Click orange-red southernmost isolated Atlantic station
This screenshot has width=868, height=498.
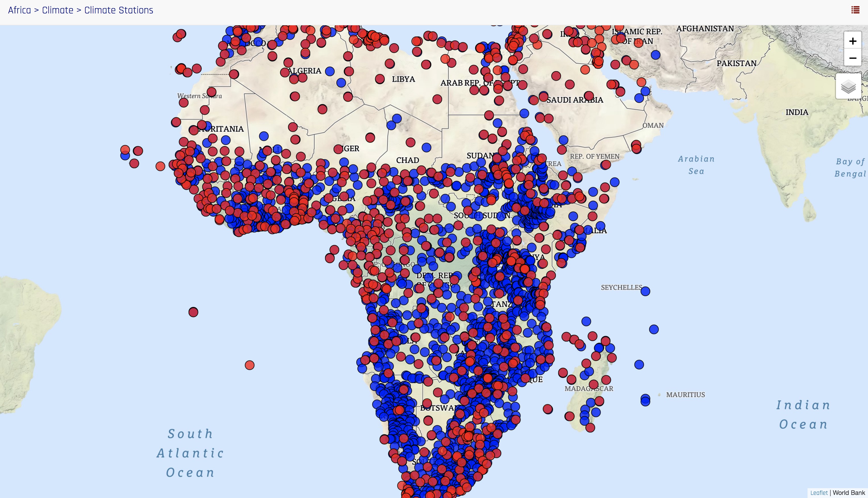249,365
